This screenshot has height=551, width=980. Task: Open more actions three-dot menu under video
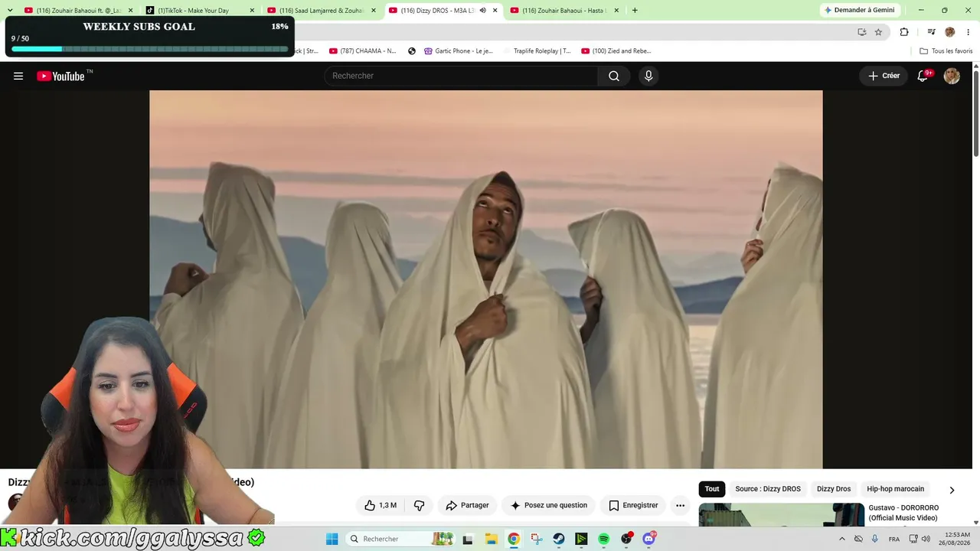pos(680,505)
